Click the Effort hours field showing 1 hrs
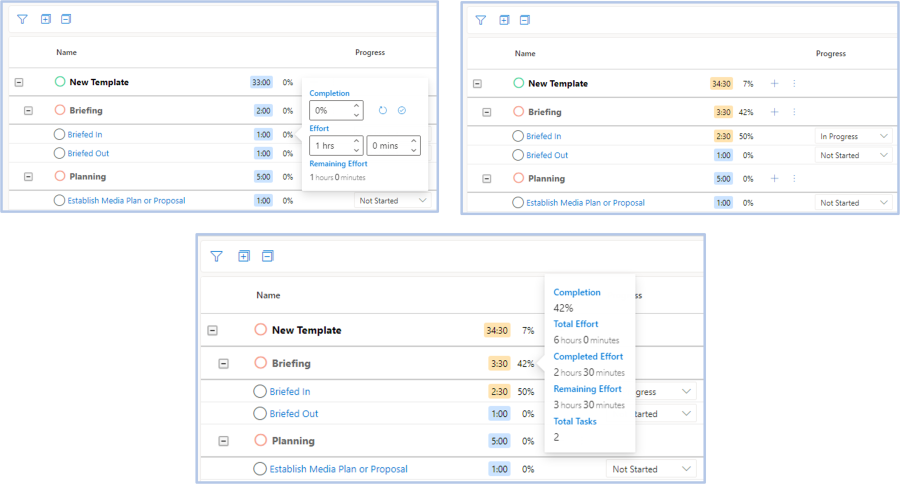Image resolution: width=900 pixels, height=484 pixels. pos(329,146)
